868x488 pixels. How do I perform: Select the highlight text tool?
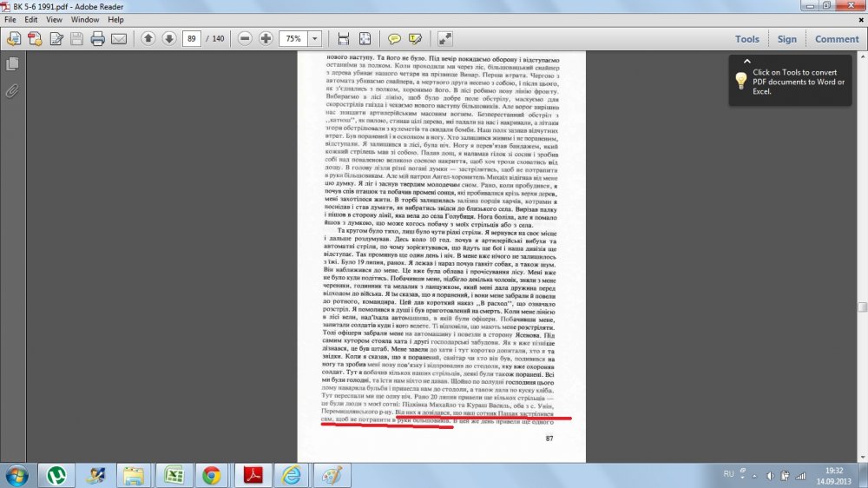415,39
